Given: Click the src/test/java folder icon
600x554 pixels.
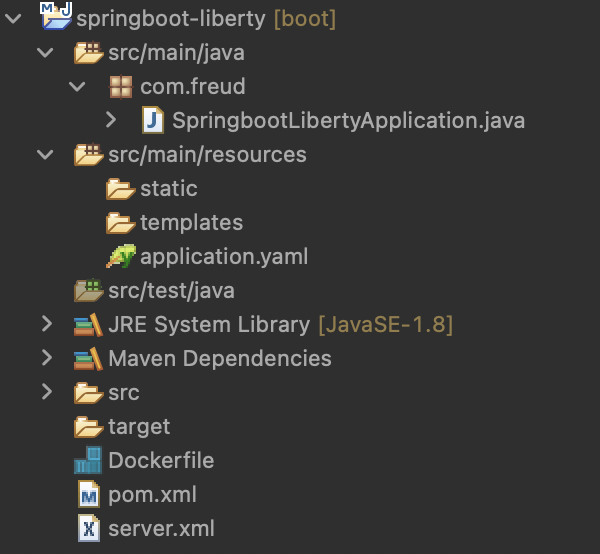Looking at the screenshot, I should 88,290.
